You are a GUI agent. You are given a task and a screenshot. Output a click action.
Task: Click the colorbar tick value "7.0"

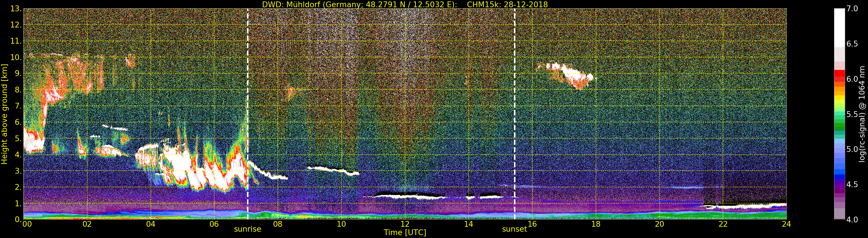[x=852, y=8]
